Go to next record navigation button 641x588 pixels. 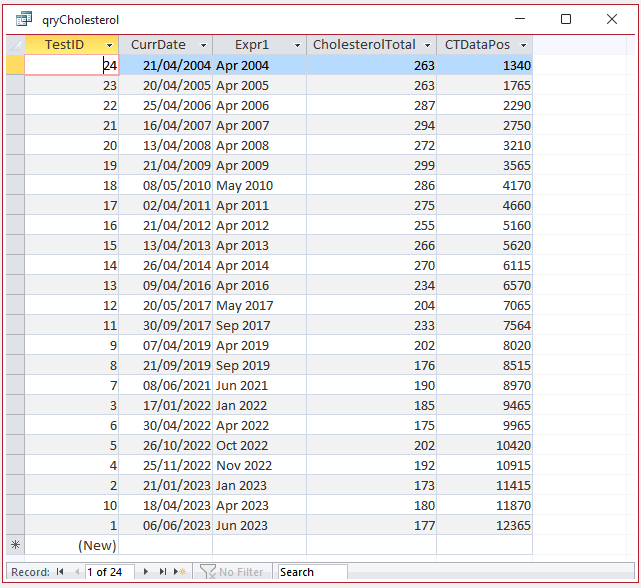point(146,572)
